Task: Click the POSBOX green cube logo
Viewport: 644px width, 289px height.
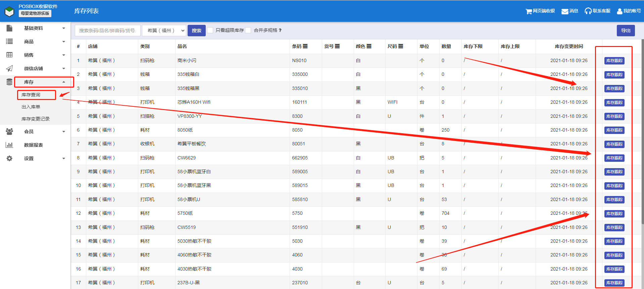Action: pos(9,12)
